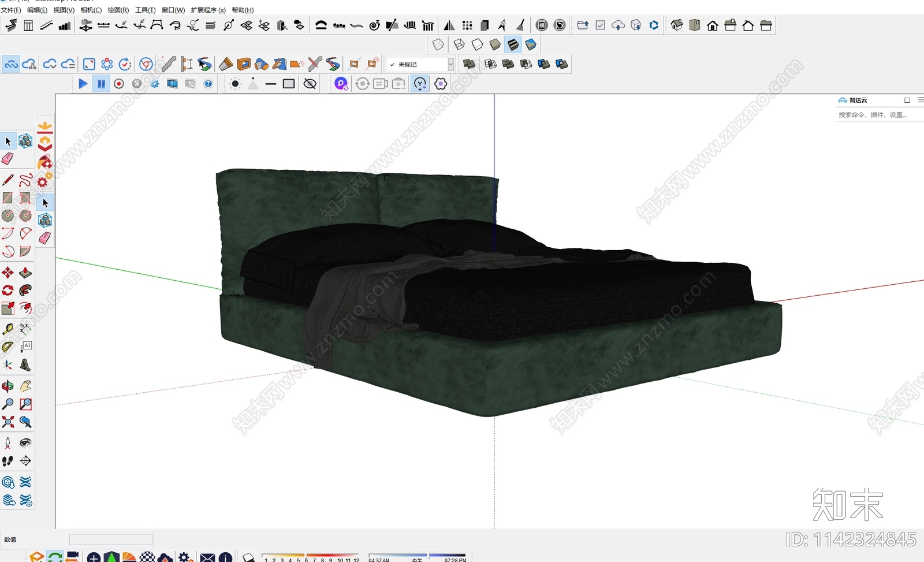The image size is (924, 562).
Task: Activate the Push/Pull tool
Action: tap(25, 273)
